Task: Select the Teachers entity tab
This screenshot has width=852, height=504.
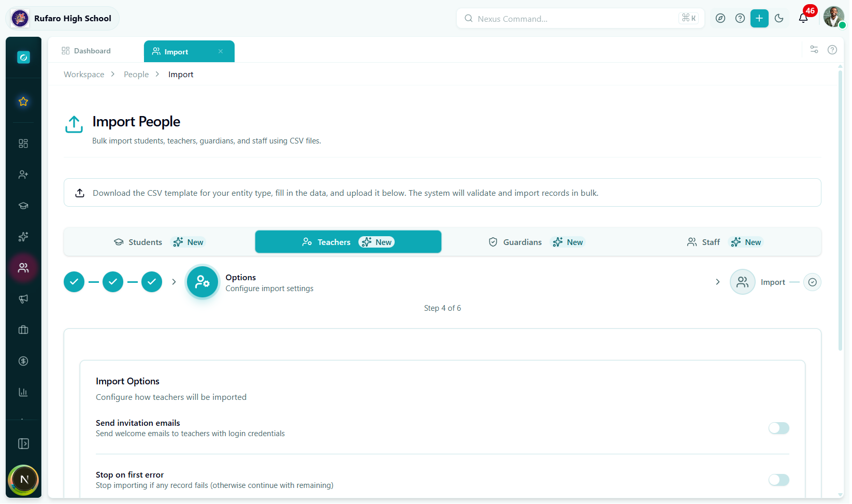Action: coord(348,242)
